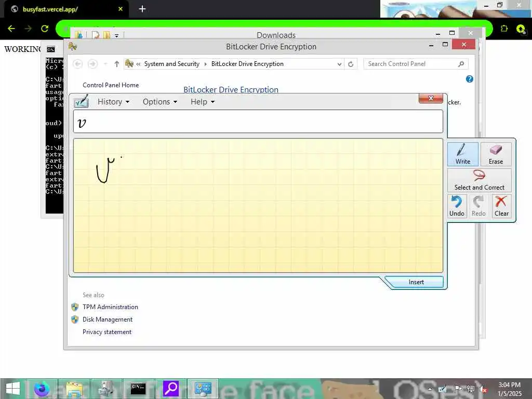Viewport: 532px width, 399px height.
Task: Open the purple search app in taskbar
Action: click(x=170, y=389)
